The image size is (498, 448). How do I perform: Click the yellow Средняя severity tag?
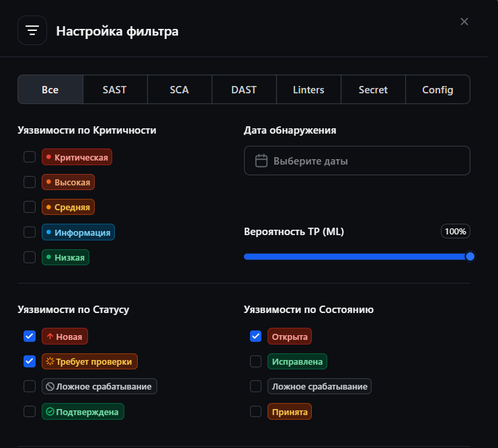click(68, 207)
